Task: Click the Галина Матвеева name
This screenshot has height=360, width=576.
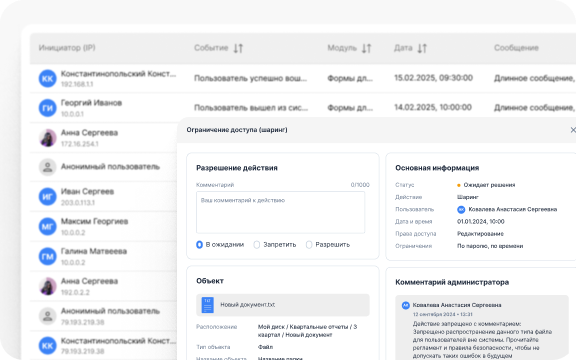Action: click(94, 251)
